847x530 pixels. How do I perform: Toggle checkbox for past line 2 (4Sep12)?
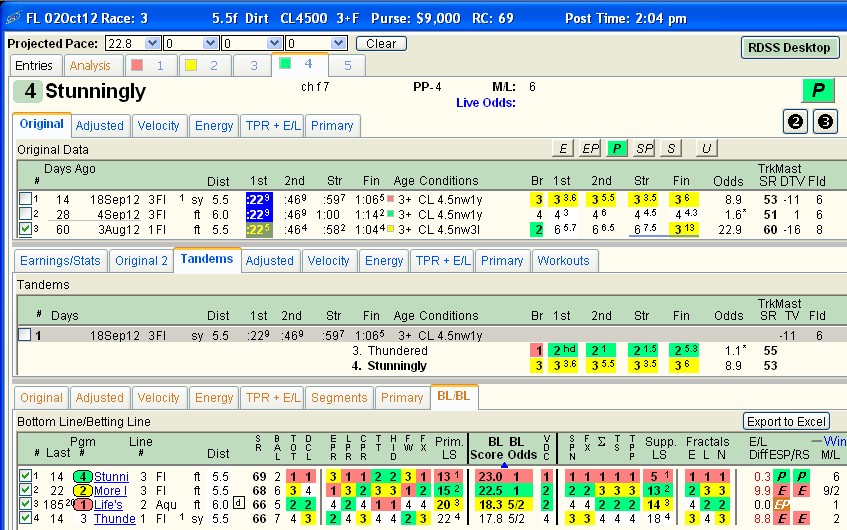[25, 213]
